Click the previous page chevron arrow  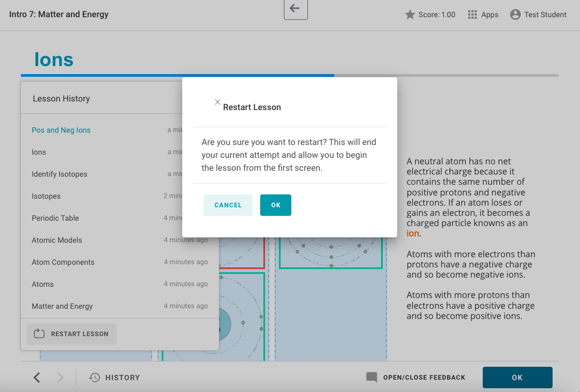[x=37, y=378]
